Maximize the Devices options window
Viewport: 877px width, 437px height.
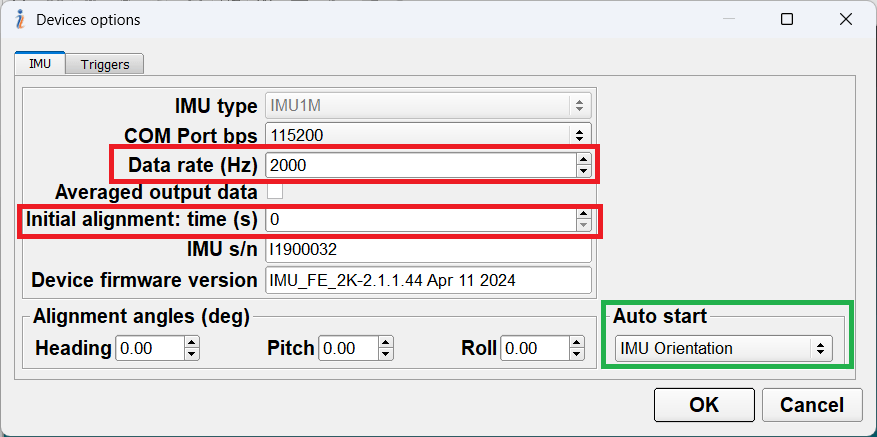pos(787,19)
